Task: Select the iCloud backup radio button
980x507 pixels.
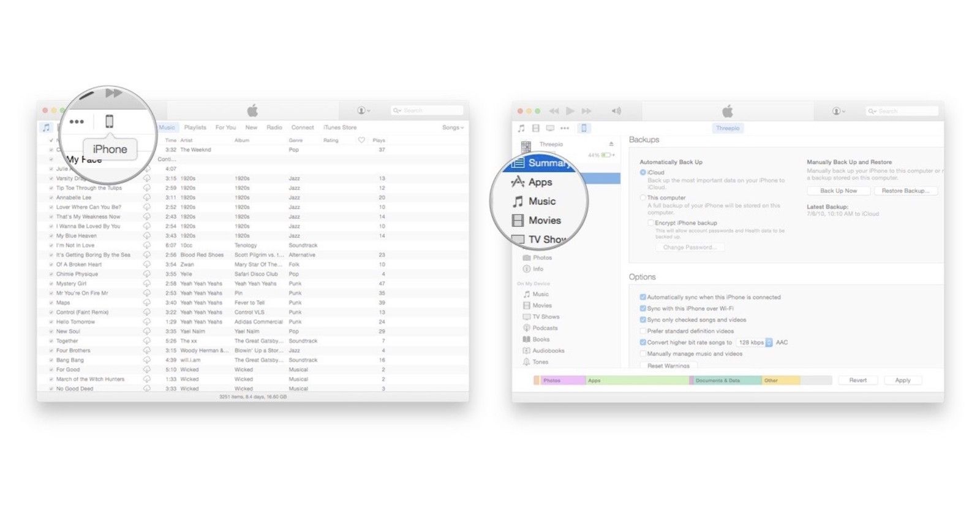Action: coord(643,172)
